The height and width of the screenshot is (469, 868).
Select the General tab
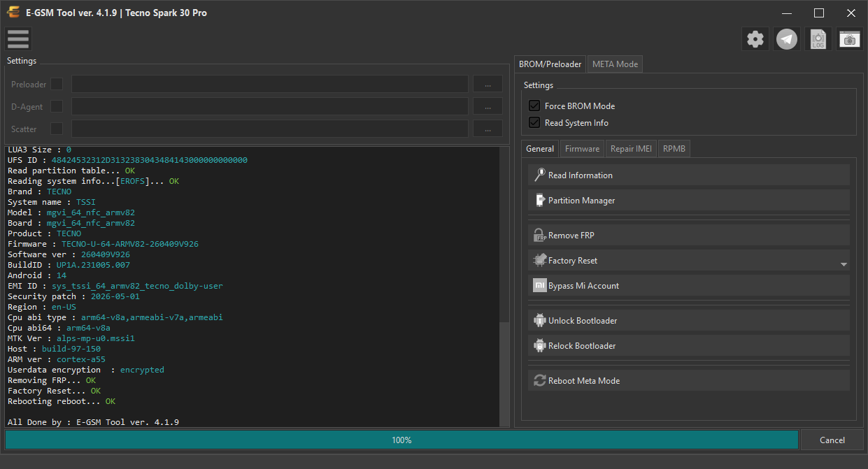(540, 148)
